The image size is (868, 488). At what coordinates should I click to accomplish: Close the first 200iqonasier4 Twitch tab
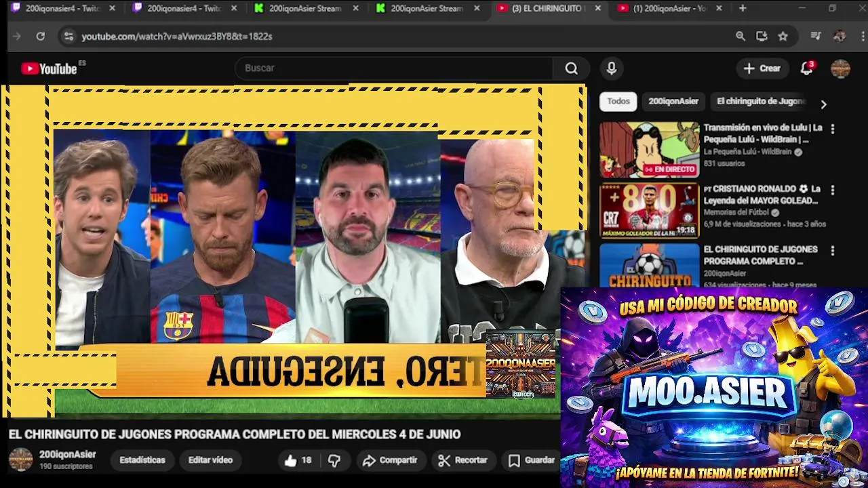[113, 8]
